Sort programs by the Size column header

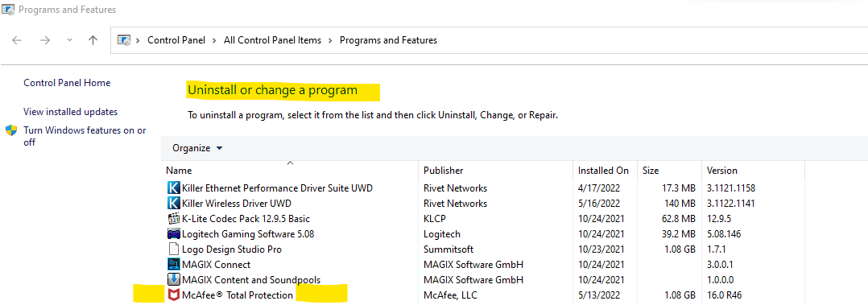(651, 171)
